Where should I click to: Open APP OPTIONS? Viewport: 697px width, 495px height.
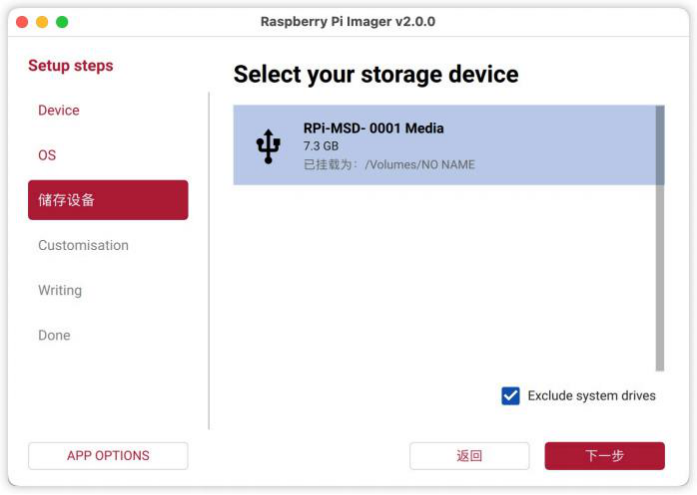click(108, 456)
